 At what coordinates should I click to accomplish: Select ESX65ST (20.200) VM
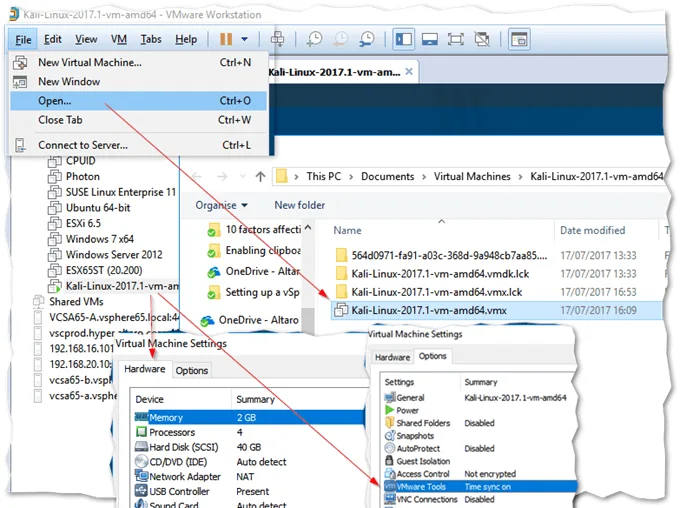104,270
